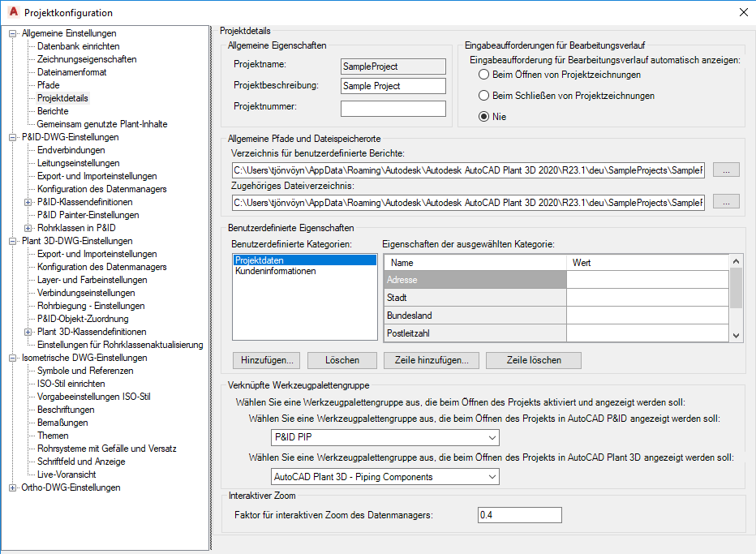Focus the empty Projektnummer field

click(393, 109)
